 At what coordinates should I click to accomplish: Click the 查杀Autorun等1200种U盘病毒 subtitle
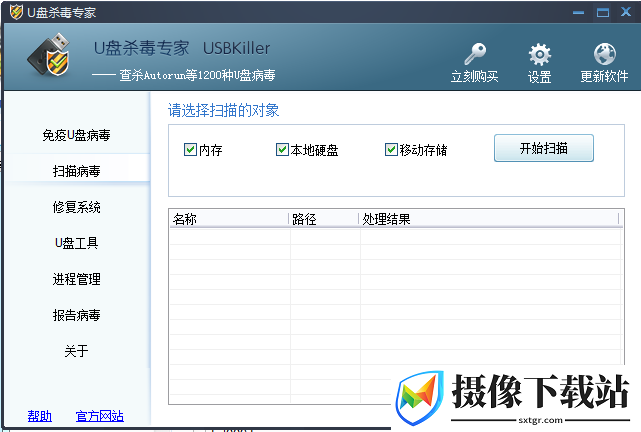tap(197, 75)
